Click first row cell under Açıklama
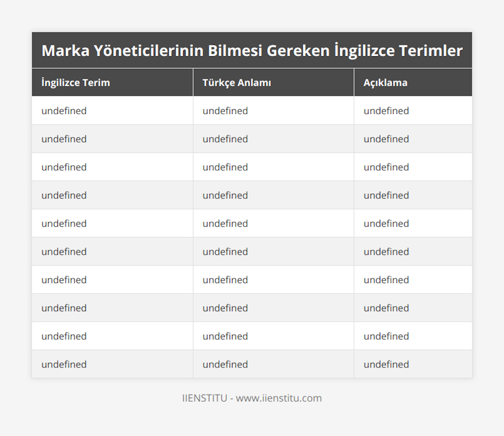The image size is (504, 436). tap(386, 111)
